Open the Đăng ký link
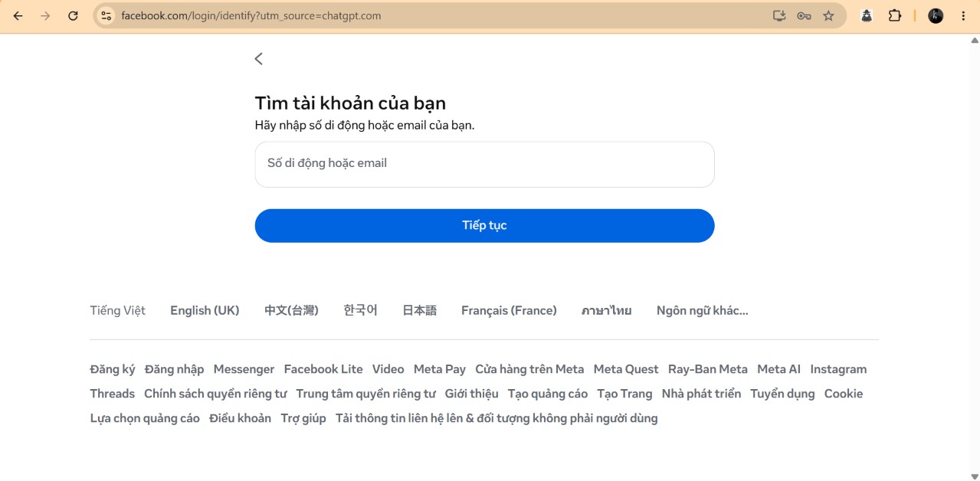 [x=112, y=369]
